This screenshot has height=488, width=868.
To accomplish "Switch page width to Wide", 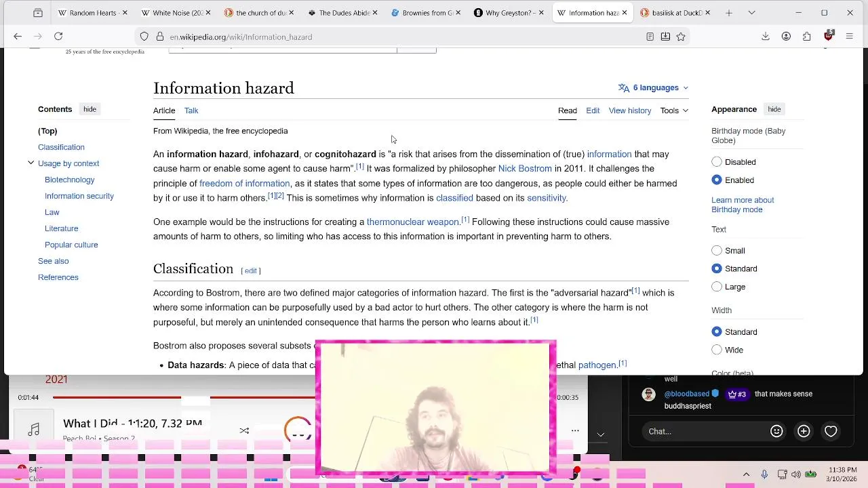I will (x=717, y=350).
